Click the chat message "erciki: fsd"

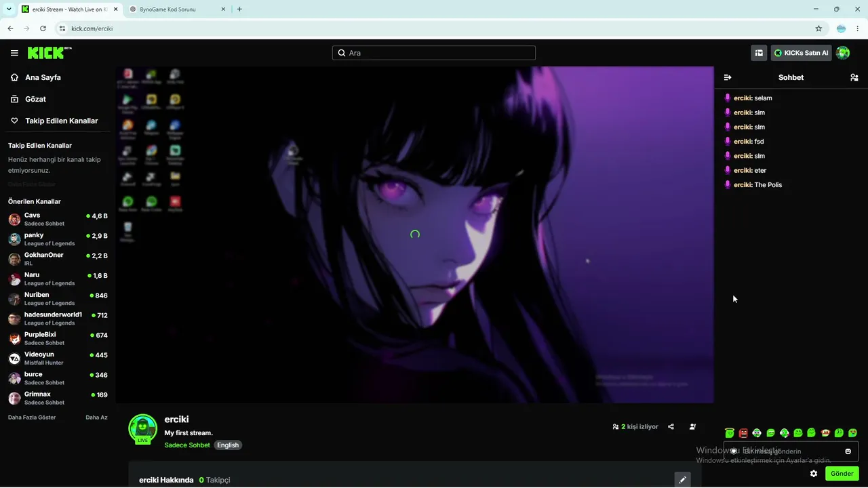tap(744, 142)
